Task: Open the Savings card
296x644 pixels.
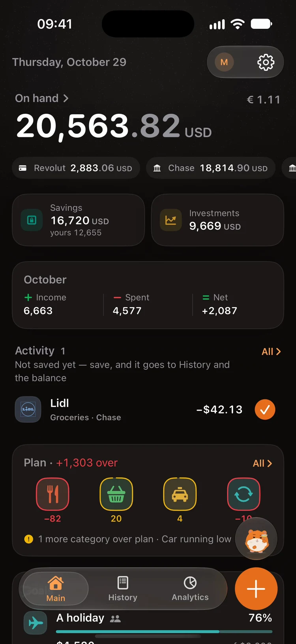Action: (79, 220)
